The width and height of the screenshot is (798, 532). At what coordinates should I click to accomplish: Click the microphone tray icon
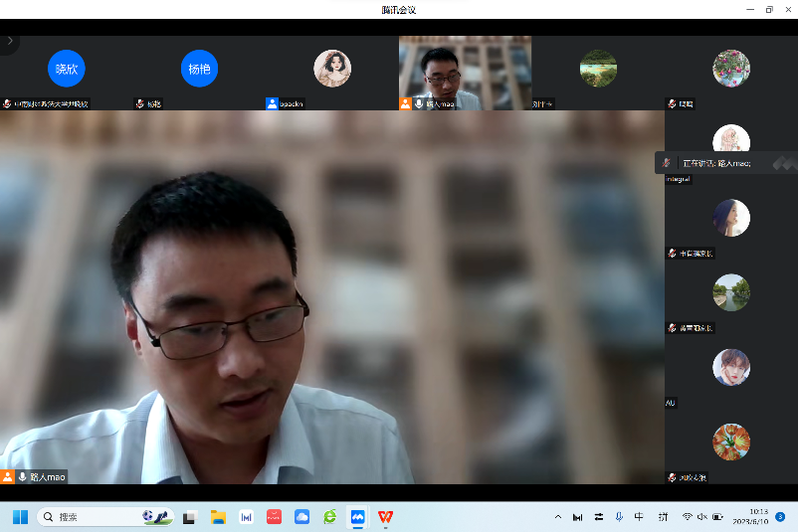point(619,517)
